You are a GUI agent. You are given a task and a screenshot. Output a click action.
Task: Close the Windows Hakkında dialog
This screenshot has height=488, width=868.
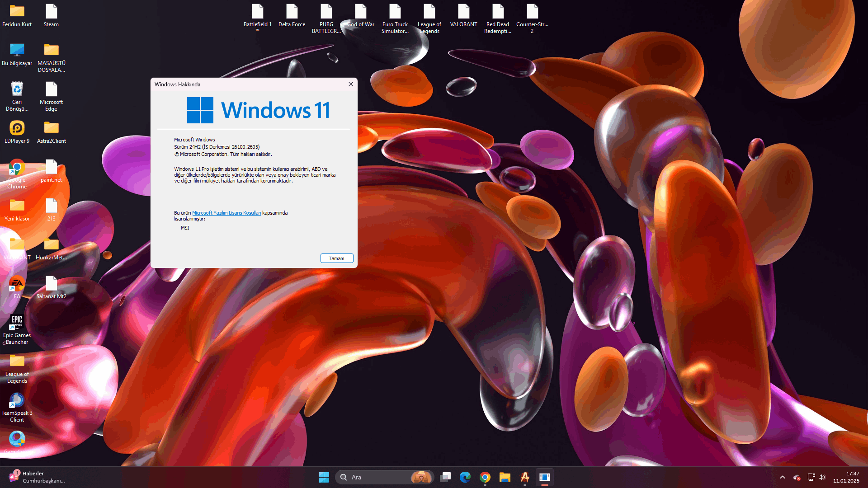click(x=350, y=84)
